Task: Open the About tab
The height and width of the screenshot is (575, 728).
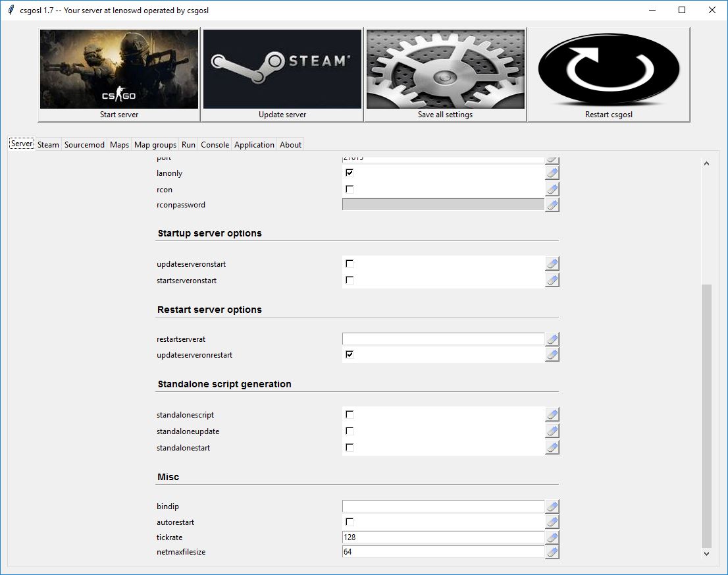Action: 291,144
